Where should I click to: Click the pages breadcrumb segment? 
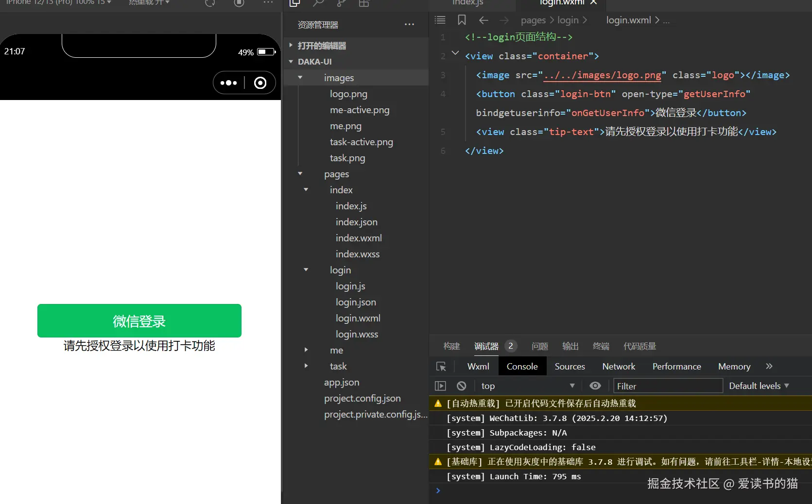click(x=533, y=20)
